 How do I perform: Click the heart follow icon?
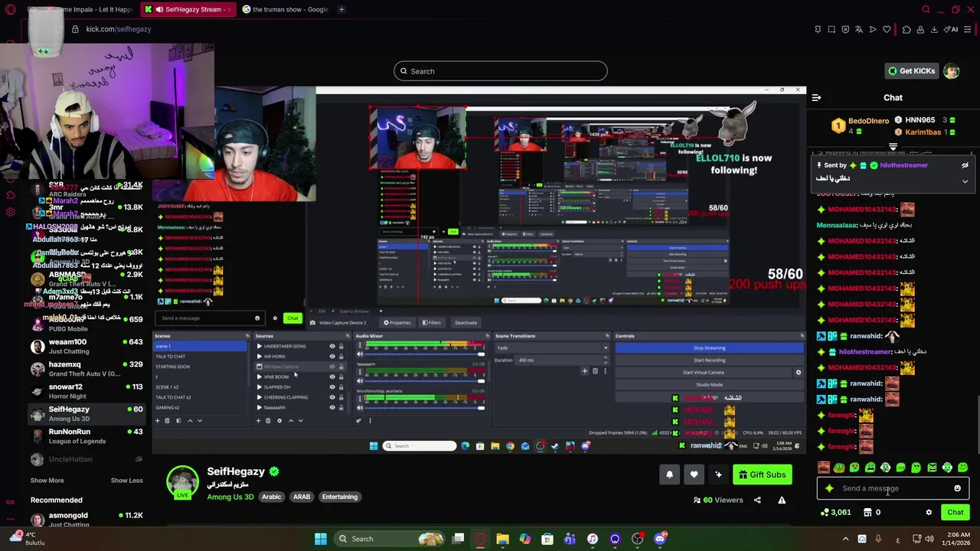click(694, 474)
